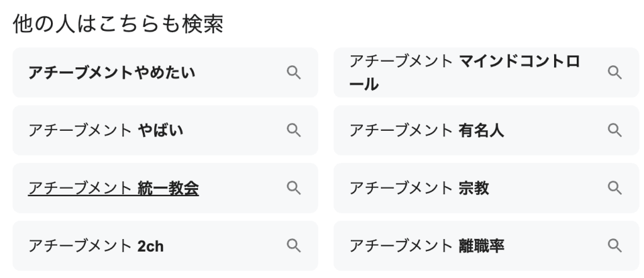Click search icon beside アチーブメントやめたい
This screenshot has height=278, width=644.
pyautogui.click(x=293, y=72)
